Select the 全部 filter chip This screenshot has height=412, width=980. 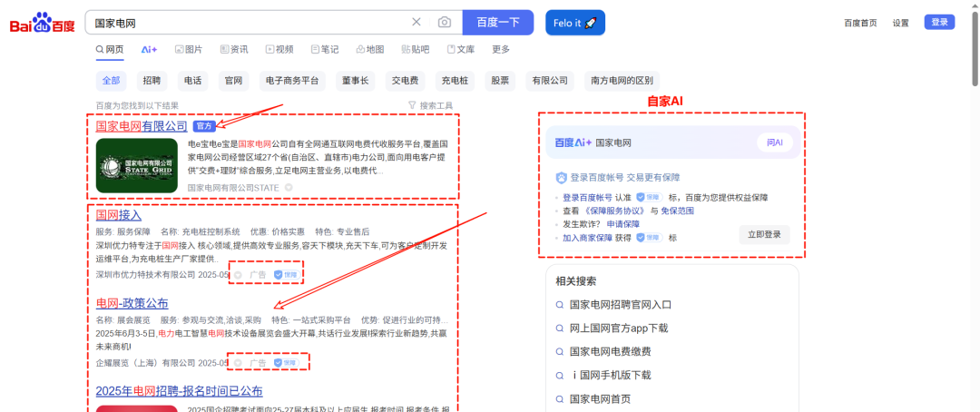pos(112,81)
